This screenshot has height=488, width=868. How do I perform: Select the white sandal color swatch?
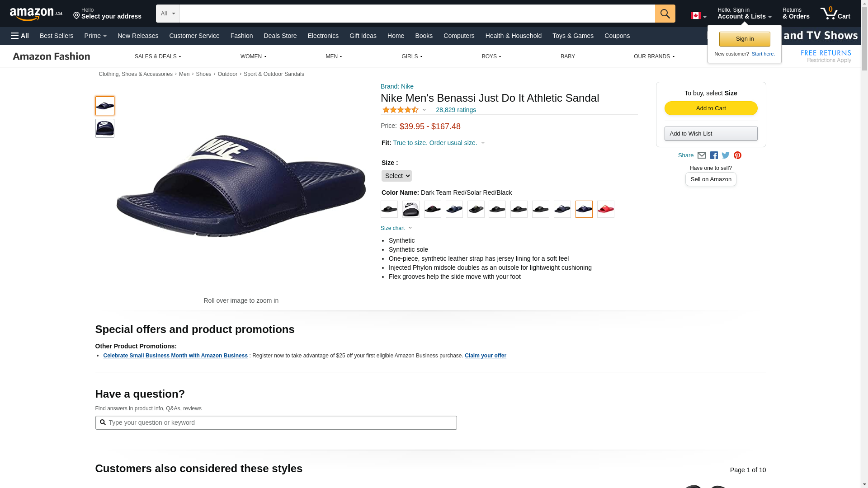tap(410, 209)
